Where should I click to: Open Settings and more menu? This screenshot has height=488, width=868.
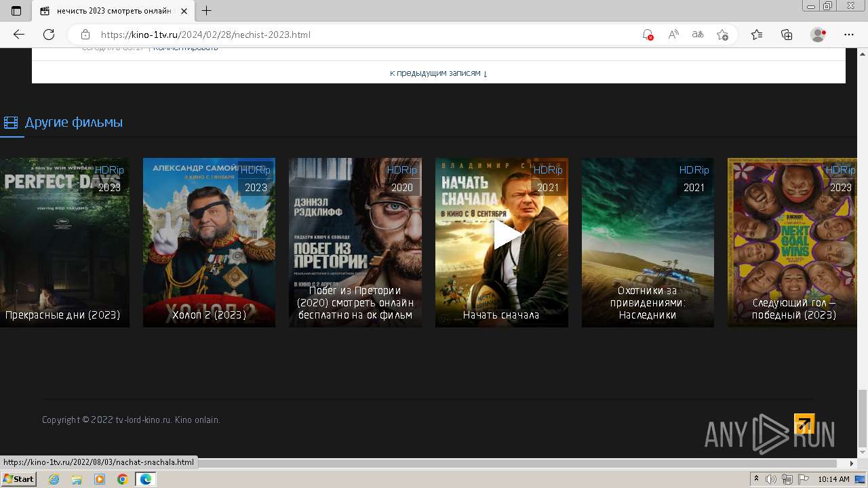coord(849,35)
